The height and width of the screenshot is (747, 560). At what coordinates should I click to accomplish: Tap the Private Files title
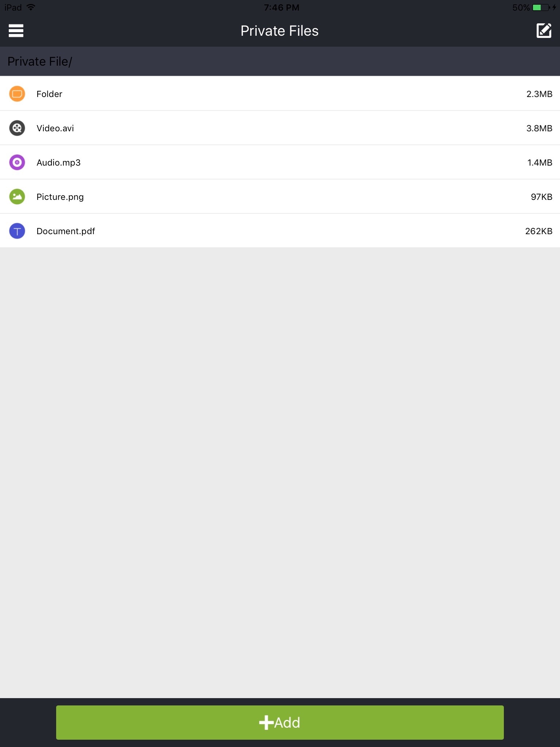tap(280, 31)
